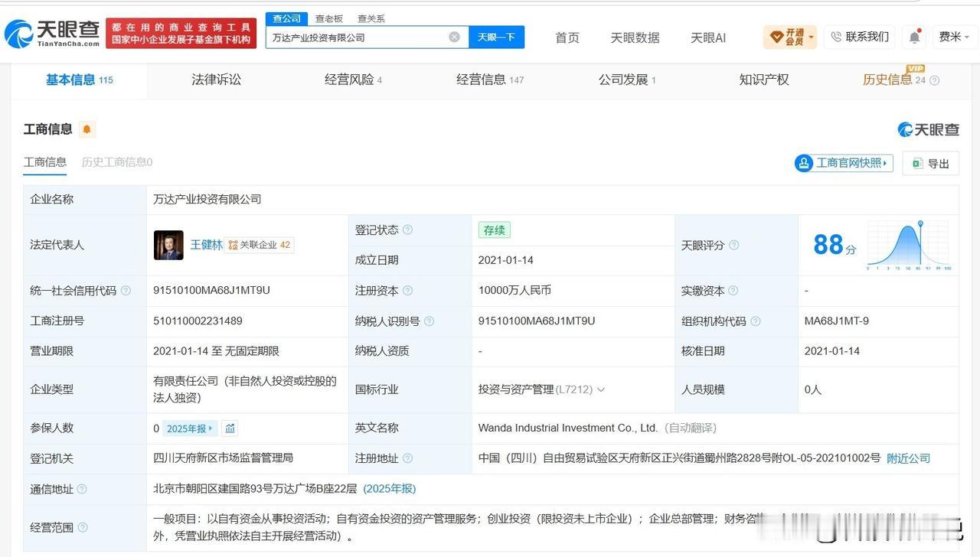
Task: Open the 历史信息 VIP tab
Action: coord(894,80)
